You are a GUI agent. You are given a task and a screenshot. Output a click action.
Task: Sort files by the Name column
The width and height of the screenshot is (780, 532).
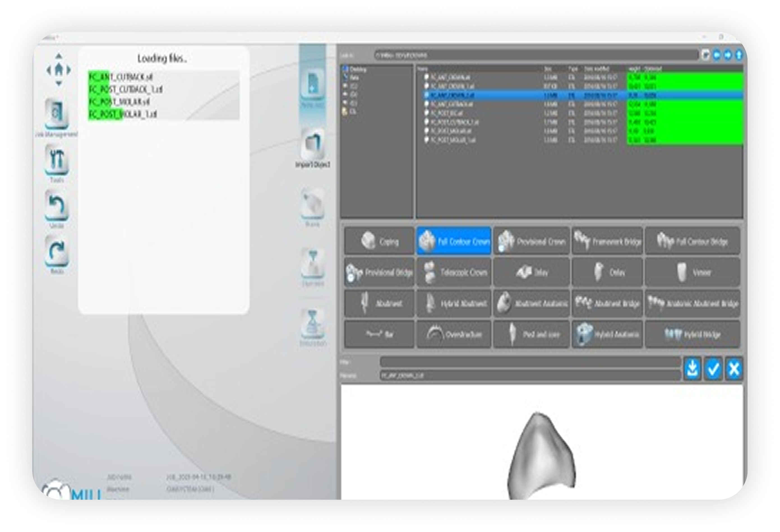point(423,69)
